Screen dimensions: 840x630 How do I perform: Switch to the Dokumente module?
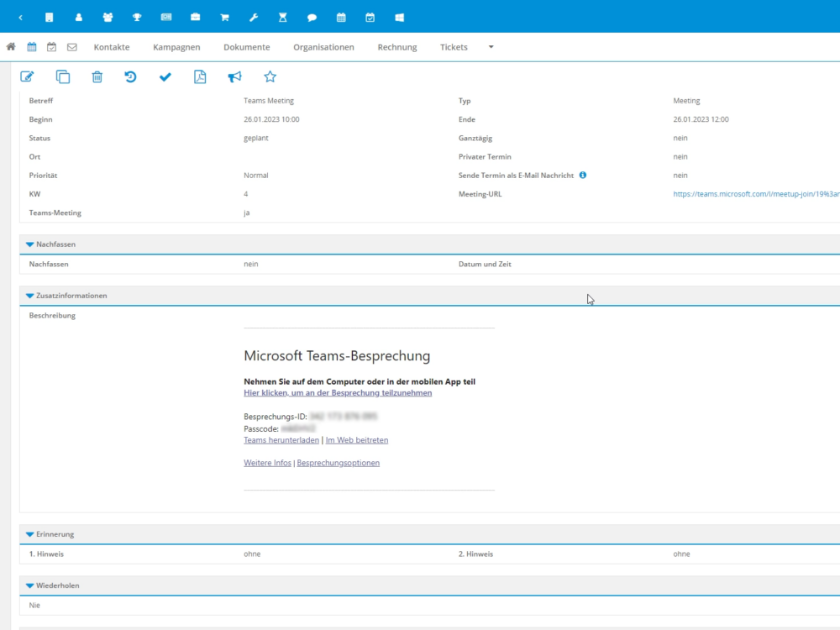click(x=246, y=47)
